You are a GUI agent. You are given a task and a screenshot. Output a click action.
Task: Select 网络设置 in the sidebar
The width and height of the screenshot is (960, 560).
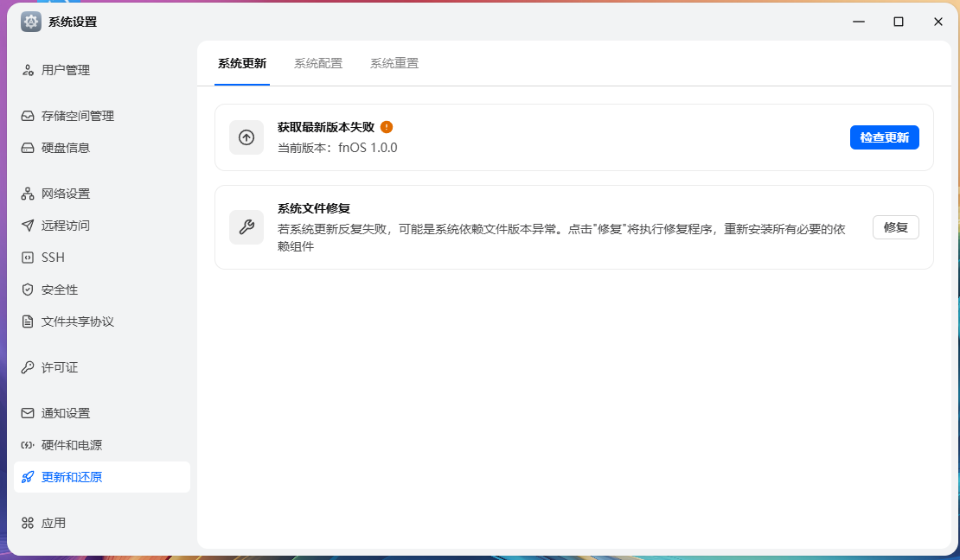pos(102,194)
